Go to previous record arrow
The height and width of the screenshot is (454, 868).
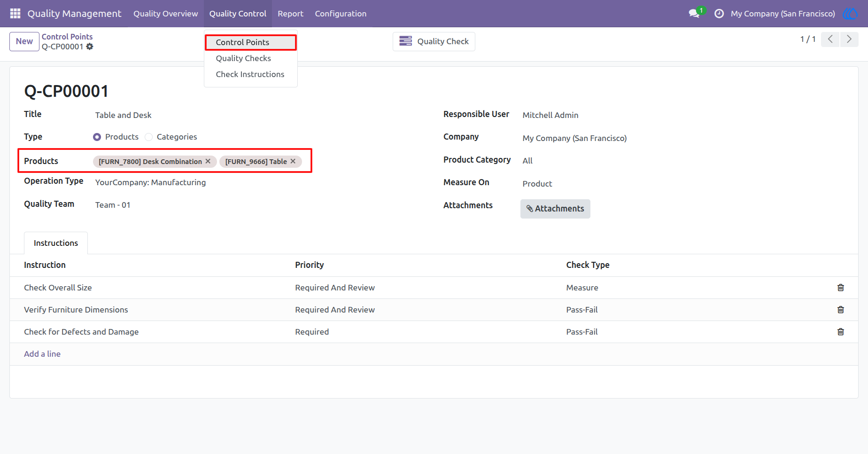tap(830, 39)
